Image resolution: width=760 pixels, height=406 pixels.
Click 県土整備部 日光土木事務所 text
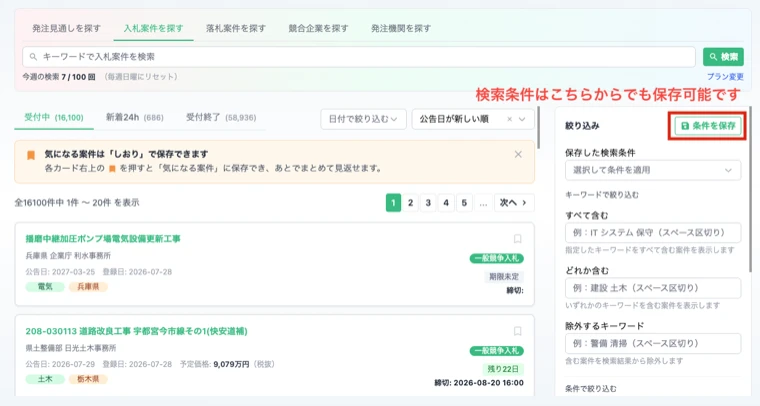pyautogui.click(x=71, y=348)
